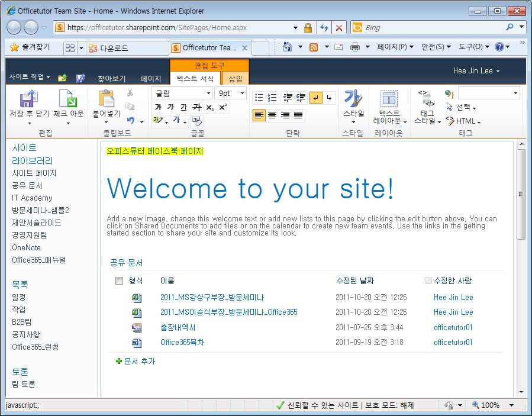Click the edit page icon beside site actions
The width and height of the screenshot is (532, 416).
tap(80, 78)
